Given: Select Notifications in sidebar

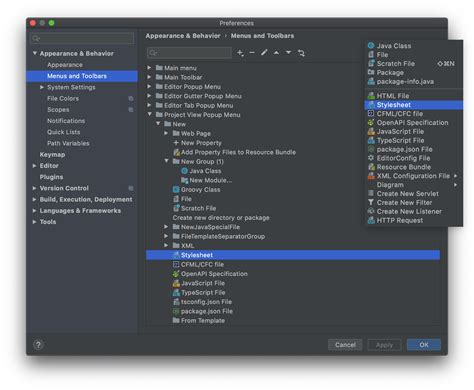Looking at the screenshot, I should tap(66, 121).
